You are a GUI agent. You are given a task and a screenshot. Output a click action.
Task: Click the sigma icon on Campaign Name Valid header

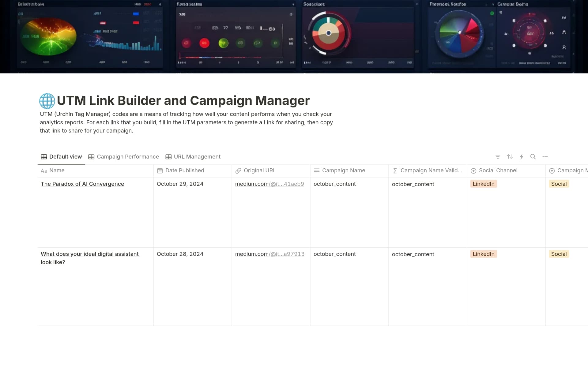(395, 170)
